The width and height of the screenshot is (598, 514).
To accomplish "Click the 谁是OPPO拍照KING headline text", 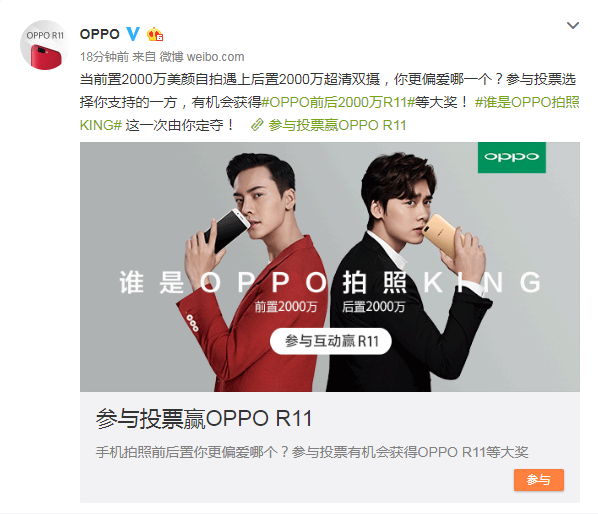I will click(x=330, y=283).
